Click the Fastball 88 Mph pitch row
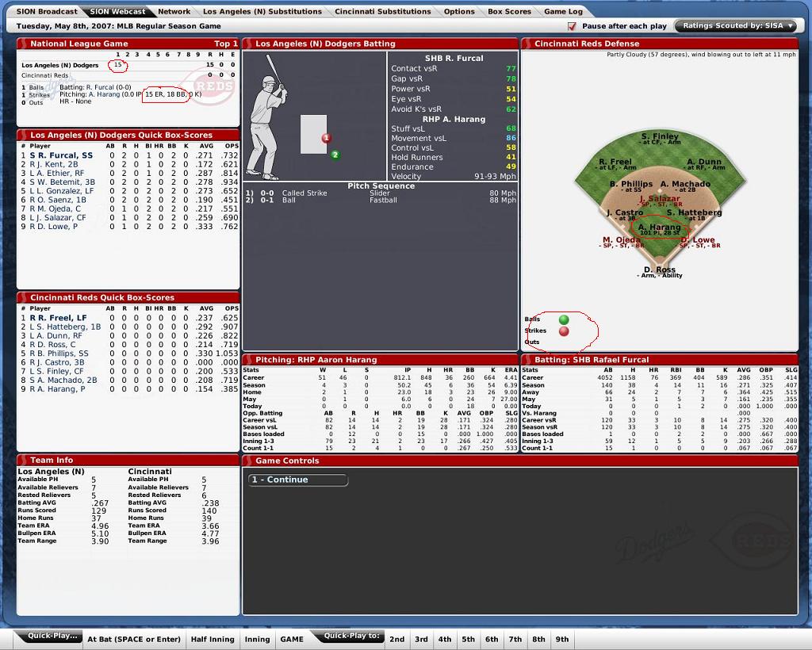The width and height of the screenshot is (812, 650). click(x=381, y=200)
